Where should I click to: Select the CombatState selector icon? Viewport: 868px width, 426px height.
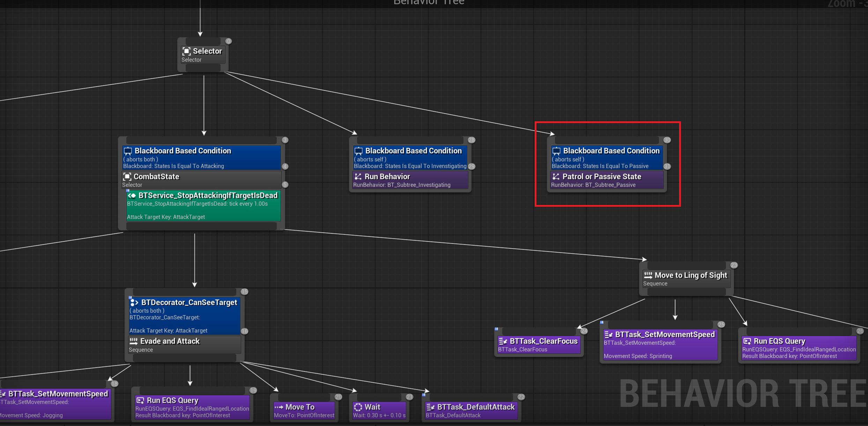coord(127,177)
